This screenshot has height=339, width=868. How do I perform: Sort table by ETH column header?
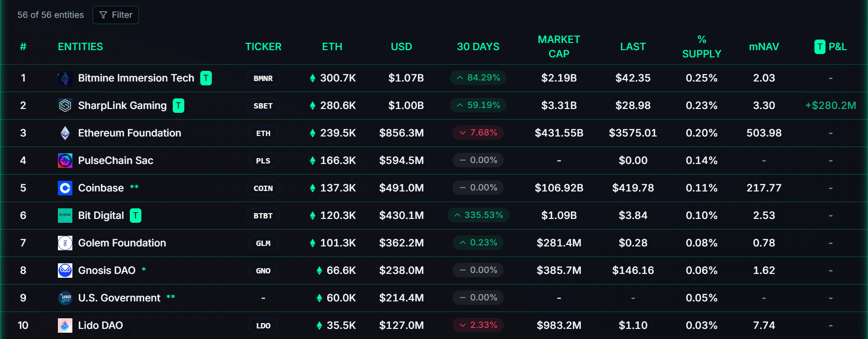(x=332, y=47)
